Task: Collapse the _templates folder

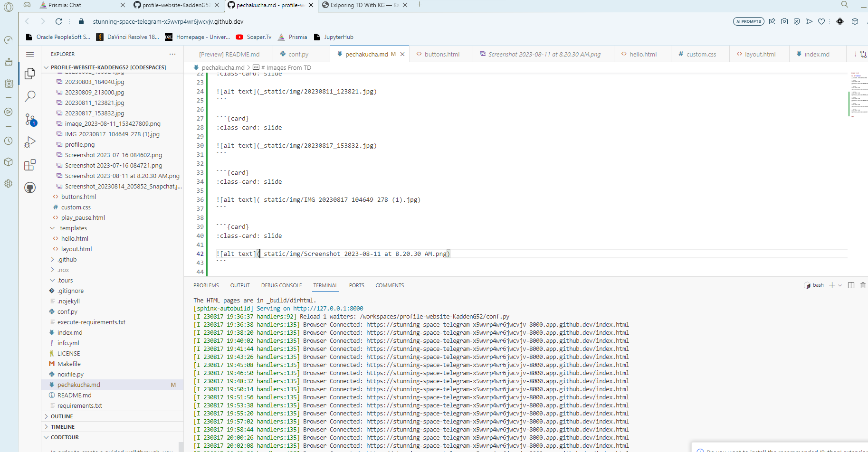Action: tap(73, 228)
